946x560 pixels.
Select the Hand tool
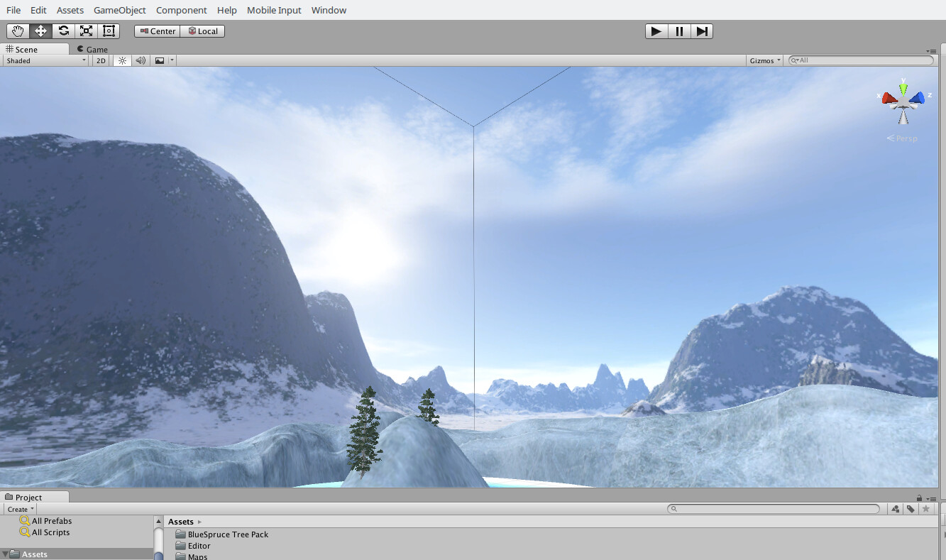coord(17,31)
